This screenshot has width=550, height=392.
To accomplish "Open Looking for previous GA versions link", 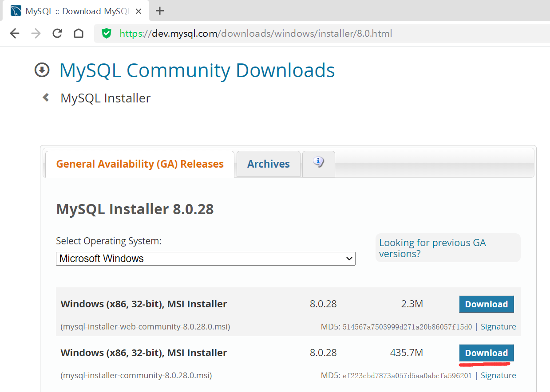I will [432, 248].
